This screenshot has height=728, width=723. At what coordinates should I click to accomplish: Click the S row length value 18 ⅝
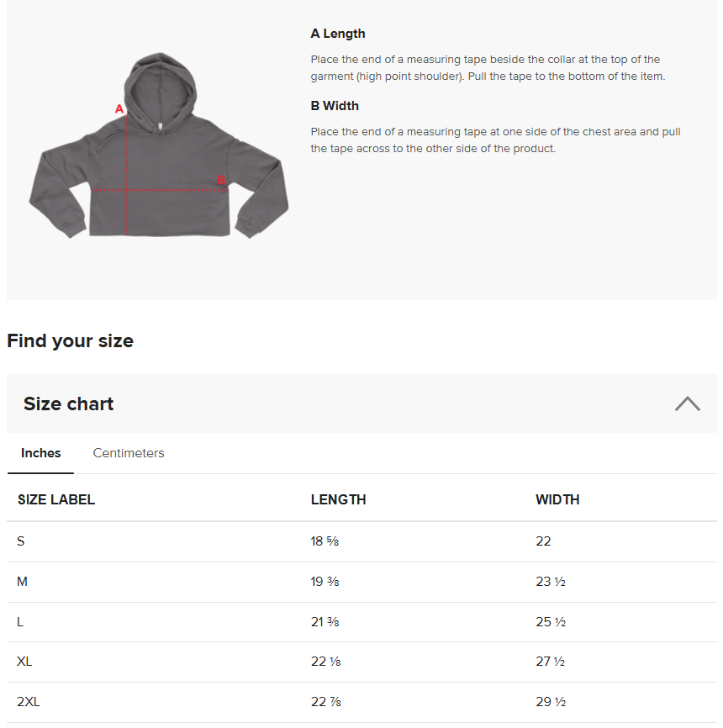[325, 541]
